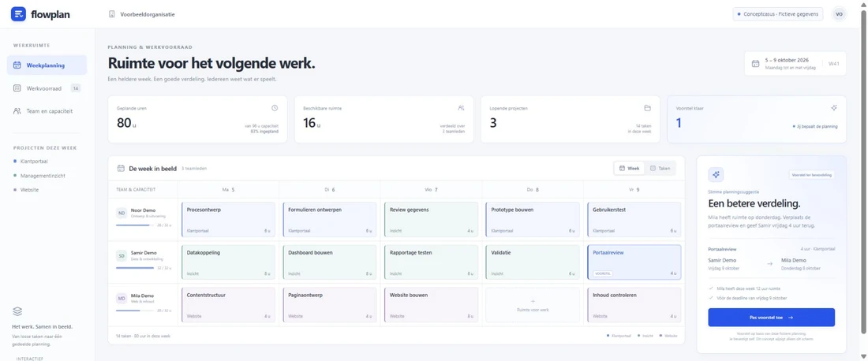Image resolution: width=868 pixels, height=361 pixels.
Task: Click the calendar icon beside De week in beeld
Action: [121, 168]
